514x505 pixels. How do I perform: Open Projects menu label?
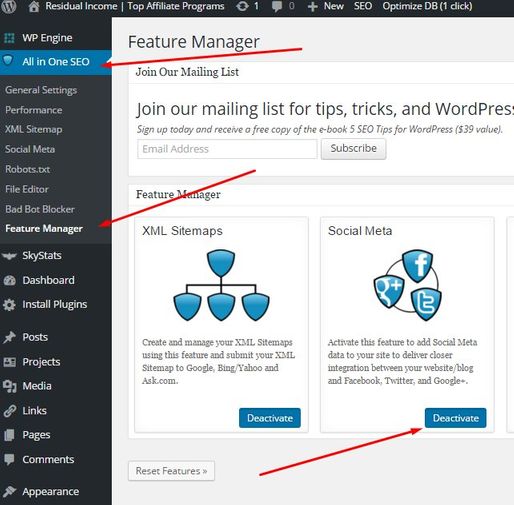[x=41, y=362]
